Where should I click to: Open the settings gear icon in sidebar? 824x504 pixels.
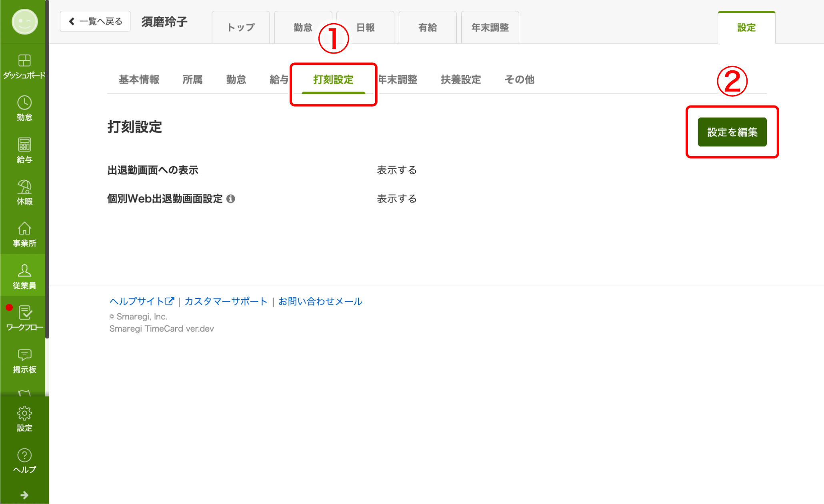[x=24, y=414]
